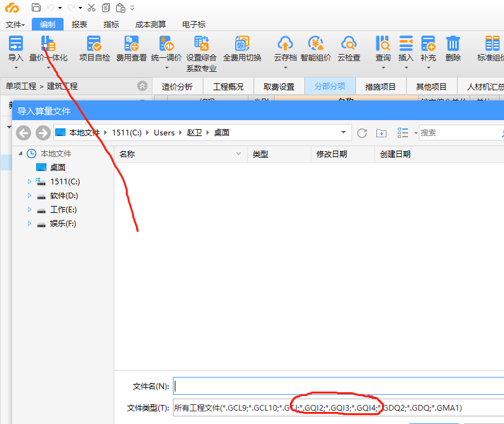
Task: Click 赵卫 in the address path
Action: (194, 132)
